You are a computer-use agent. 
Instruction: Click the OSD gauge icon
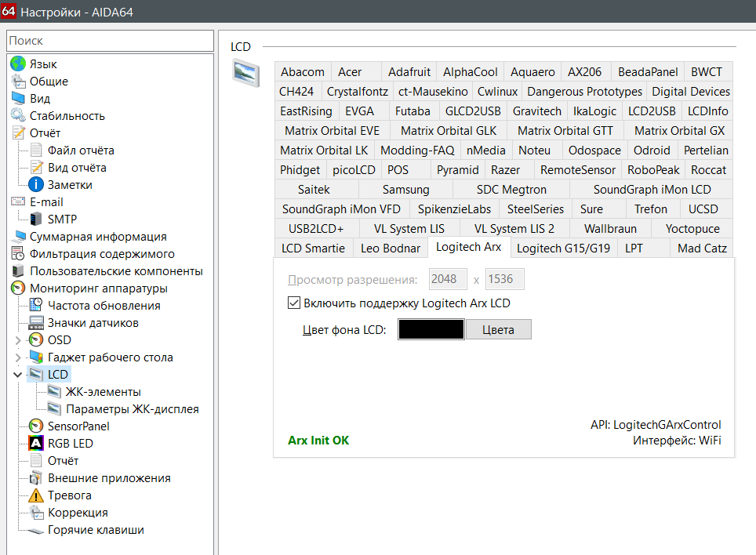pyautogui.click(x=36, y=340)
